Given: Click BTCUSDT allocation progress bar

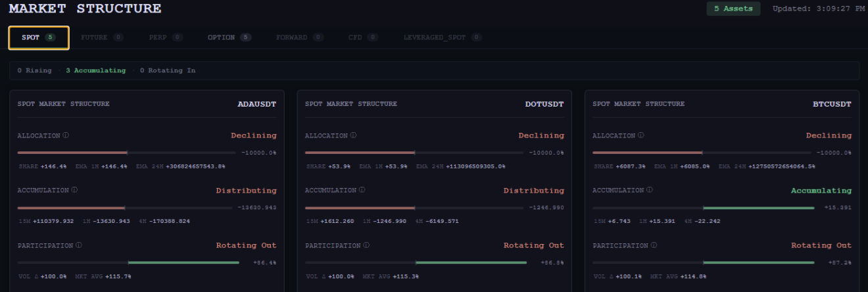Looking at the screenshot, I should click(702, 153).
